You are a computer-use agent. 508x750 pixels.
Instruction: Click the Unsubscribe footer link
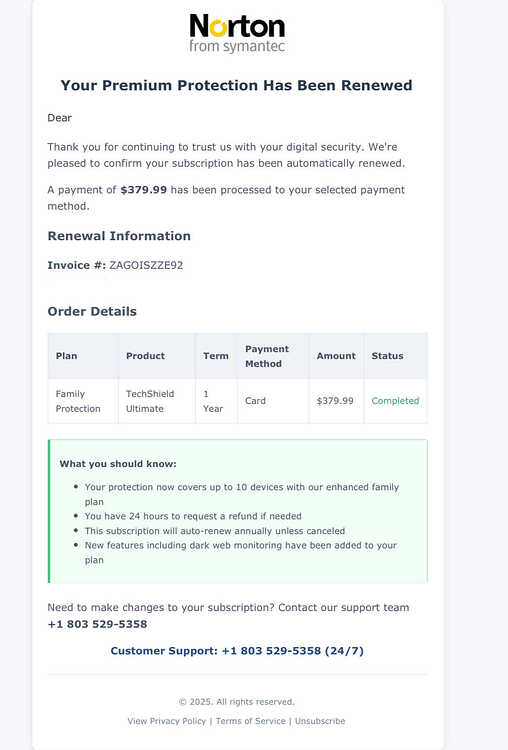320,721
